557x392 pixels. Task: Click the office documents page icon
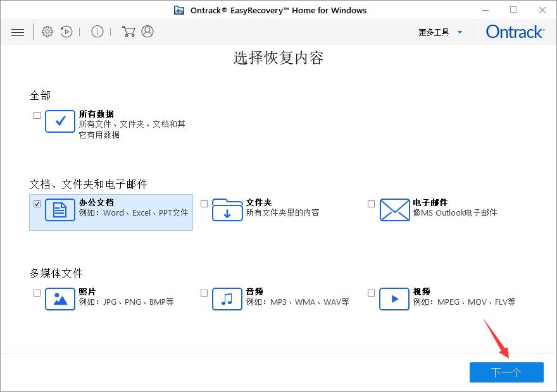pos(60,210)
